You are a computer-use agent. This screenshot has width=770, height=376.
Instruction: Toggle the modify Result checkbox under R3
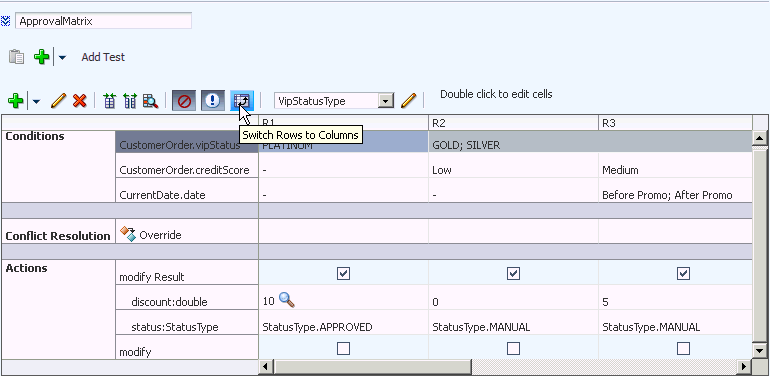click(683, 273)
